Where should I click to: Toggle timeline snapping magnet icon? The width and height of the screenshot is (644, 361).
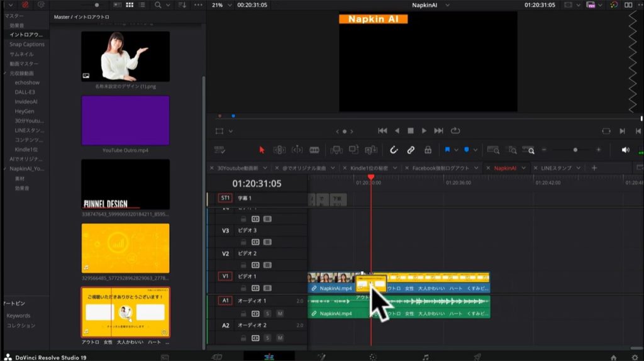[393, 150]
